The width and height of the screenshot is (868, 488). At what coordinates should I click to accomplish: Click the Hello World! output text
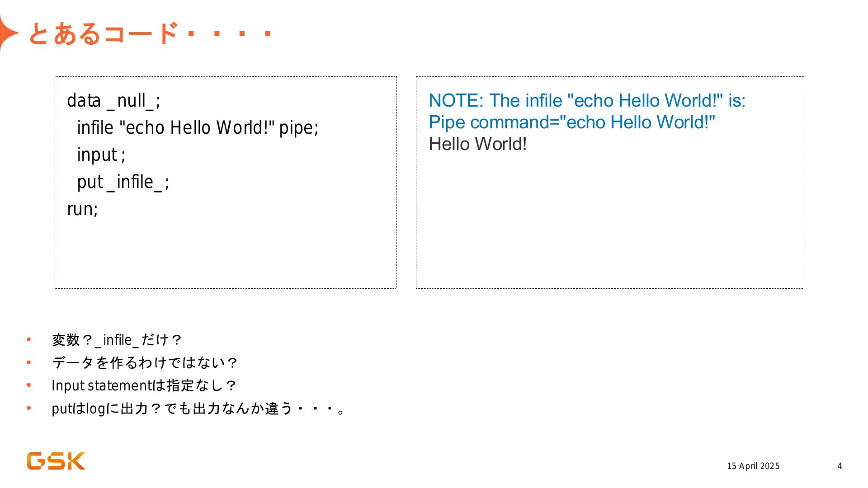(x=478, y=144)
